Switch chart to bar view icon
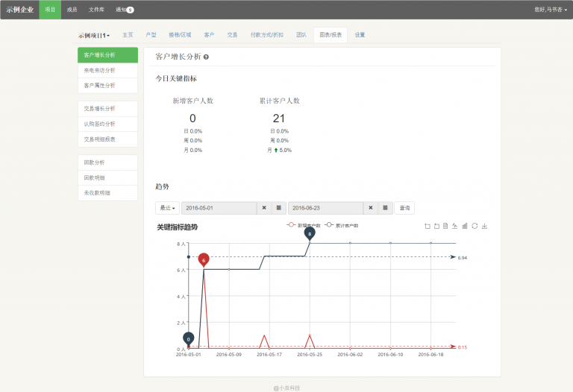 [x=465, y=226]
